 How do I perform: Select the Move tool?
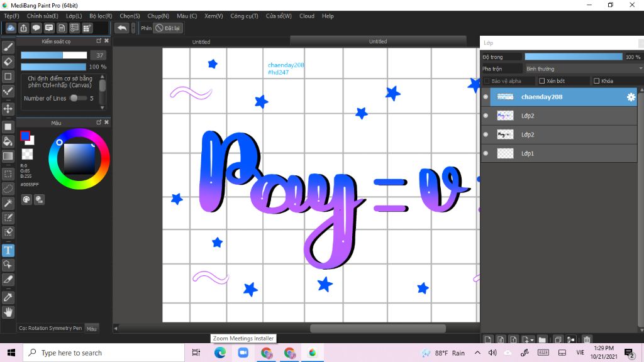pyautogui.click(x=8, y=109)
